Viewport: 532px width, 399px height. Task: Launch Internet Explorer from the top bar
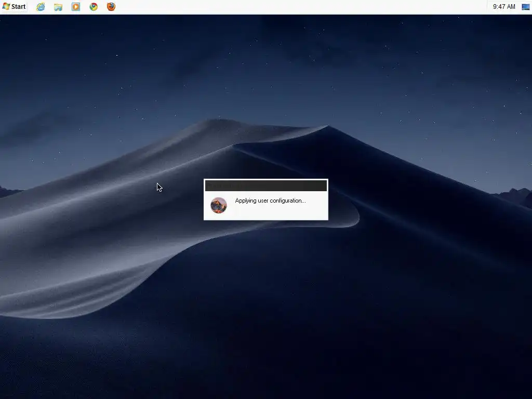41,6
